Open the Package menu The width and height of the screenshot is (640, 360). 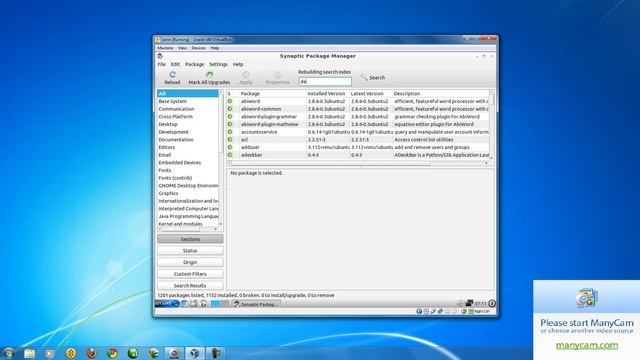194,64
